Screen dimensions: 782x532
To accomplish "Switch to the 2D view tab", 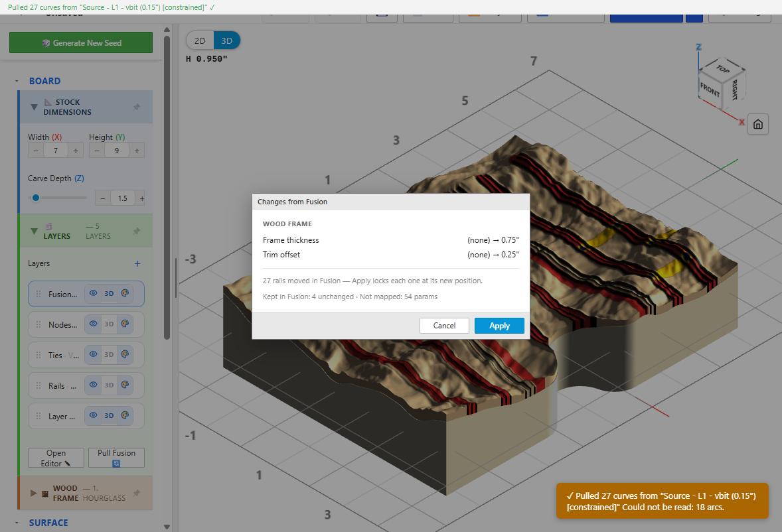I will tap(200, 41).
